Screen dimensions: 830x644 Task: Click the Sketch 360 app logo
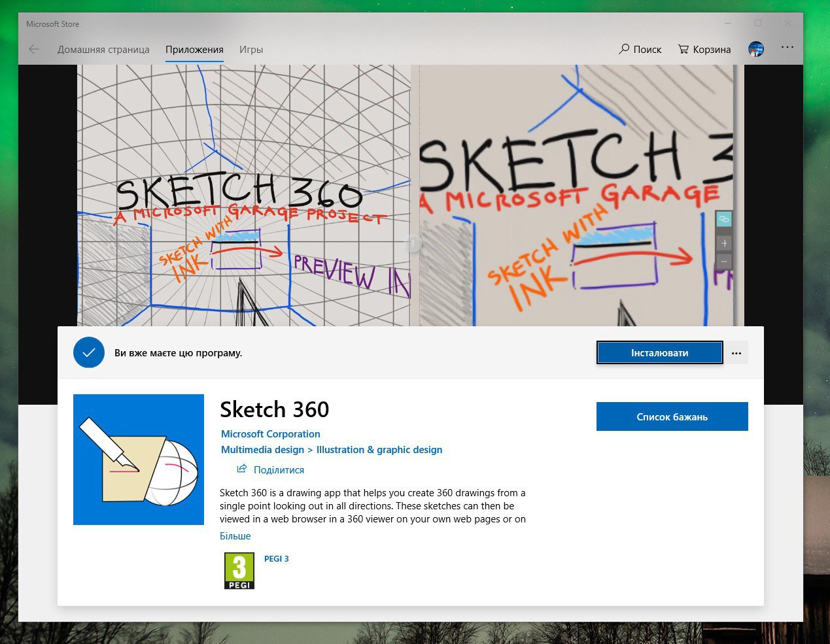pos(139,460)
